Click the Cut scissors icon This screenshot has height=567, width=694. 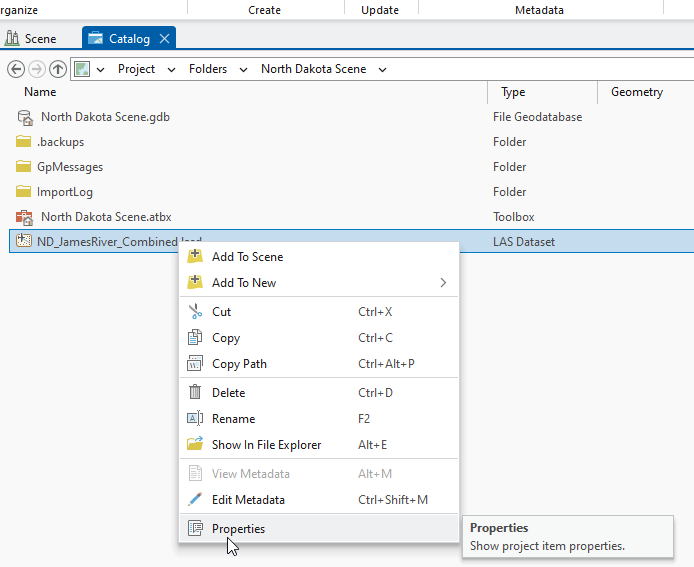point(195,312)
